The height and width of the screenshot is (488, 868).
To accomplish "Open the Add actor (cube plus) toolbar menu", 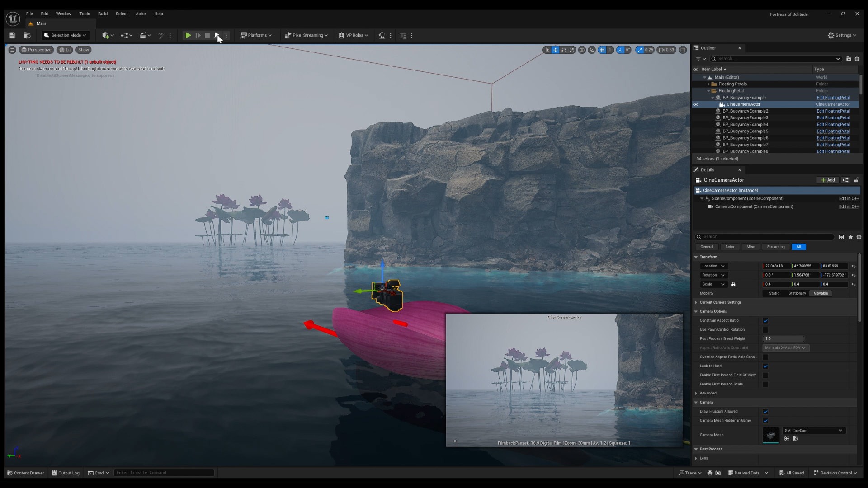I will [108, 35].
